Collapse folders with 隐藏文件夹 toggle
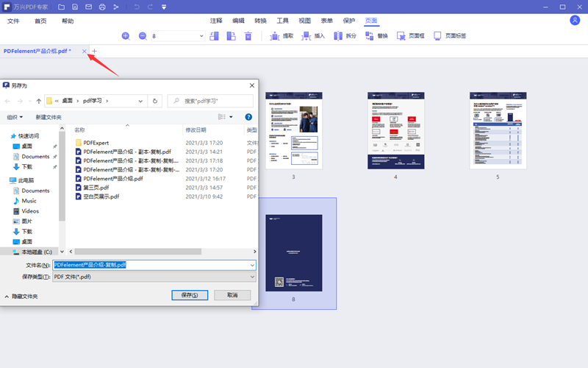 point(22,296)
